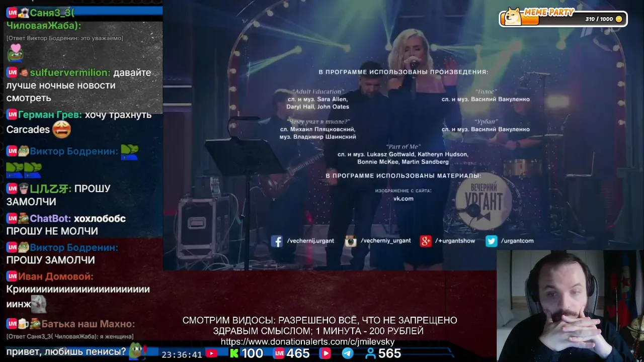Image resolution: width=644 pixels, height=362 pixels.
Task: Click the username Саня3_3( at chat top
Action: [52, 13]
